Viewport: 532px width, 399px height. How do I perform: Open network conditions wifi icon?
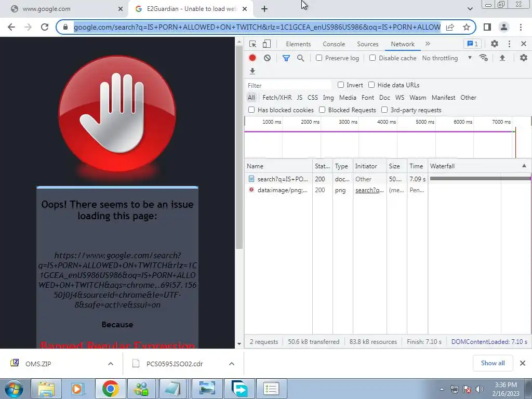pos(484,58)
